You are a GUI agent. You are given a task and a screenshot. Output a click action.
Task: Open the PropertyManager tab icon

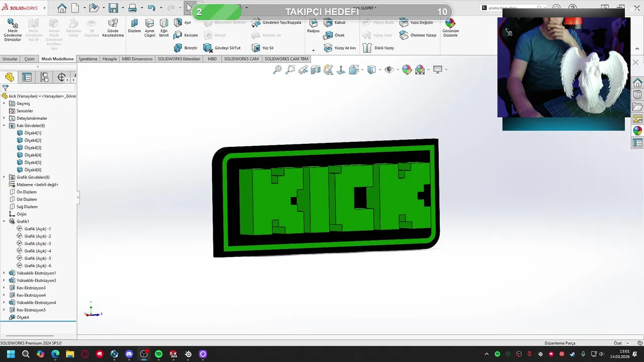point(27,77)
